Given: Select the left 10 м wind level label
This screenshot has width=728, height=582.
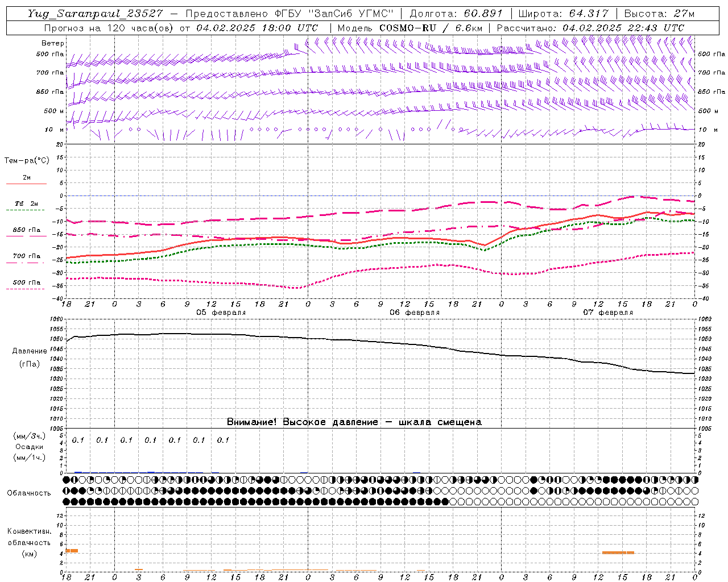Looking at the screenshot, I should click(55, 130).
